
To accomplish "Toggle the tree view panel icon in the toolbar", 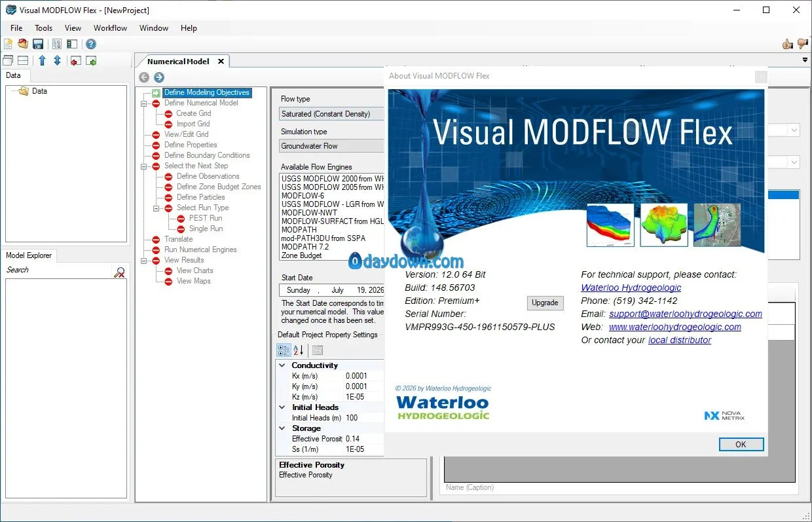I will 57,44.
